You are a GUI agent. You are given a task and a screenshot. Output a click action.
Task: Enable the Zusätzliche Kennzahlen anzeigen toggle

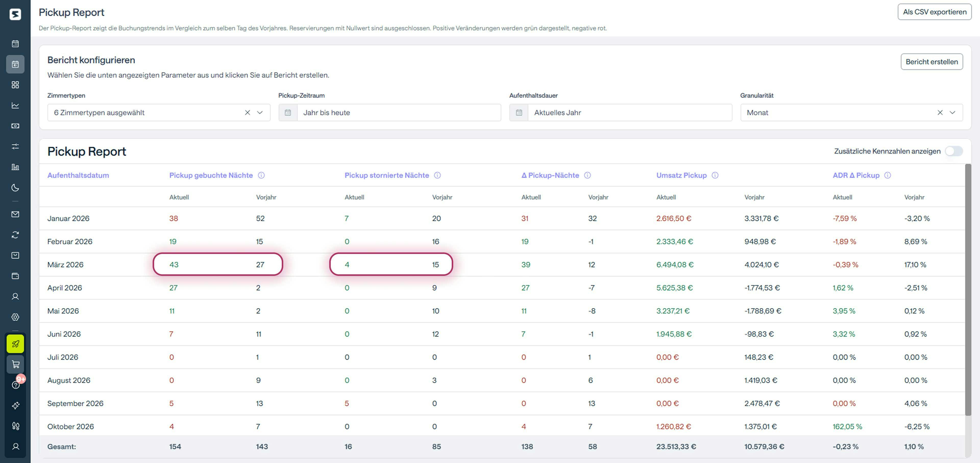[x=954, y=151]
